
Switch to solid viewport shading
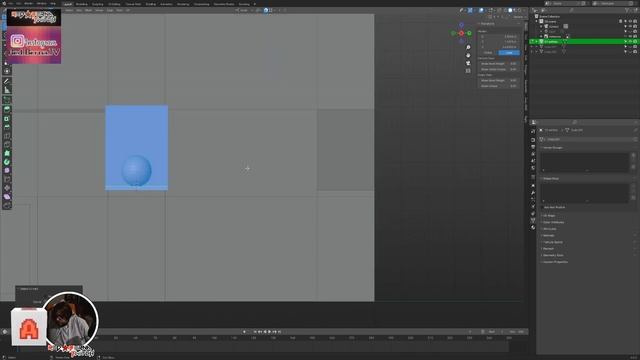tap(510, 10)
